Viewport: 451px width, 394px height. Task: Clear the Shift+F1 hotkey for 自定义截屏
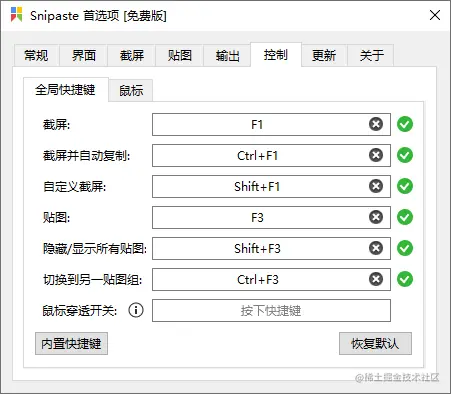coord(376,186)
